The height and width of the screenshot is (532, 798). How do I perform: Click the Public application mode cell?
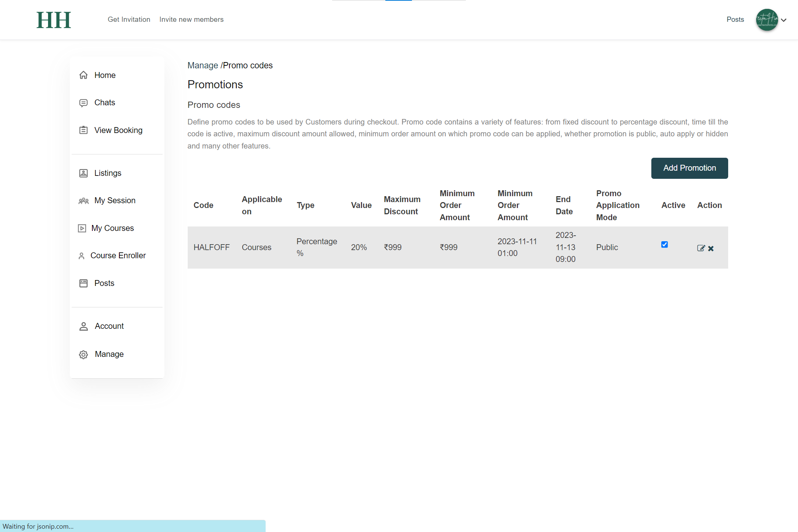tap(607, 247)
